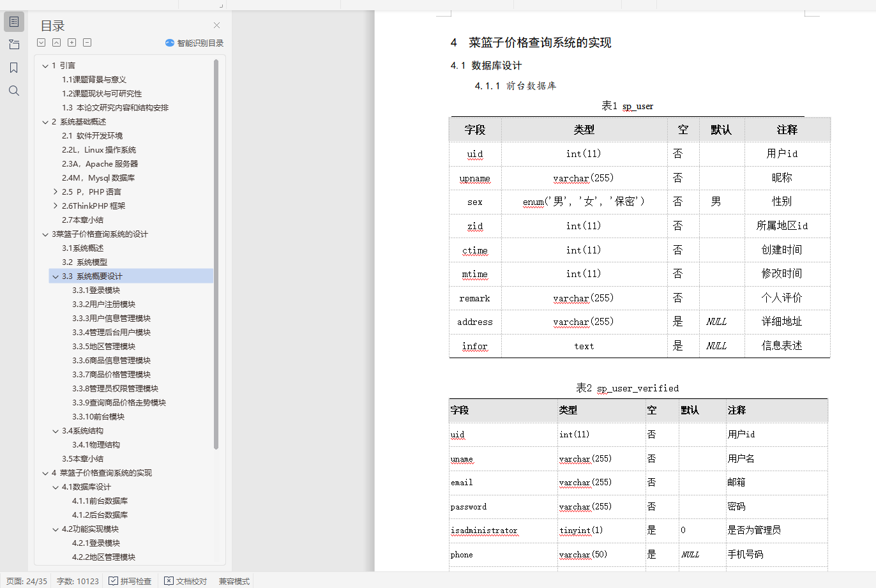This screenshot has width=876, height=588.
Task: Collapse the 3.4系统结构 outline item
Action: pos(56,431)
